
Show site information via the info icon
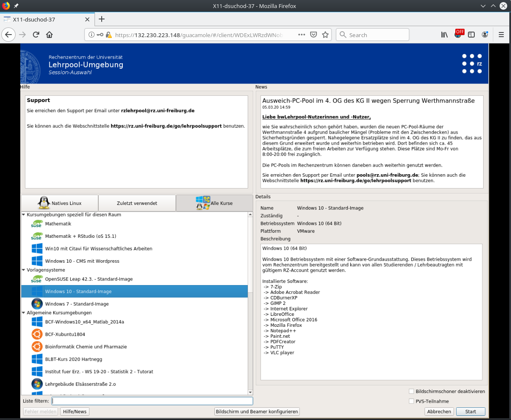pos(92,35)
